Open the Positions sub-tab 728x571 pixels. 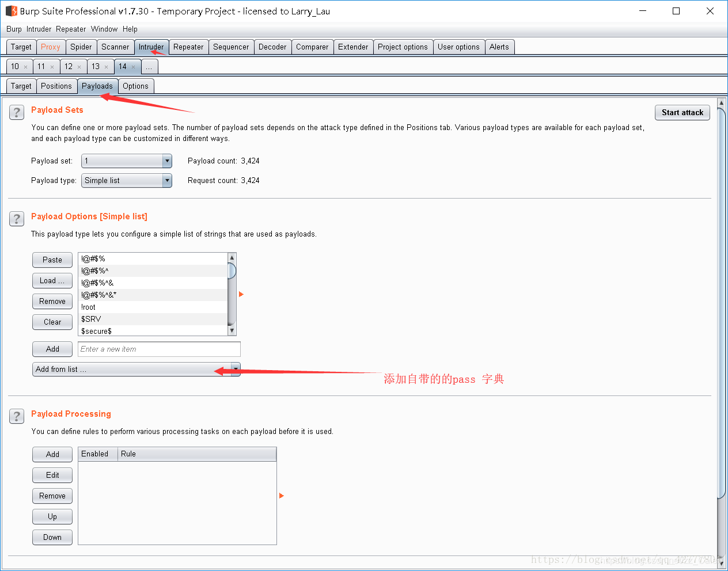coord(56,86)
